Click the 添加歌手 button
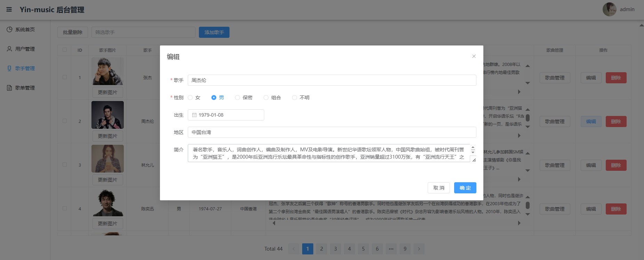 click(214, 32)
